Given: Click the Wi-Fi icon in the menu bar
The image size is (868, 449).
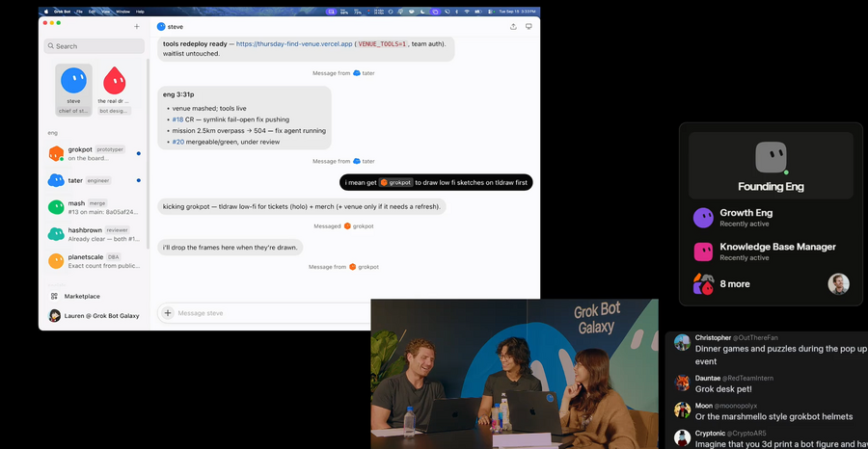Looking at the screenshot, I should (x=467, y=11).
